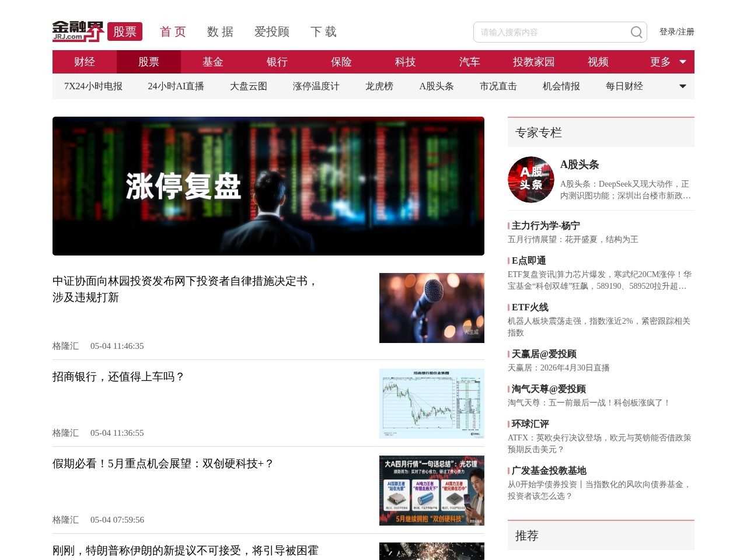Open the DeepSeek又现大动作 summary
Viewport: 747px width, 560px height.
[626, 190]
